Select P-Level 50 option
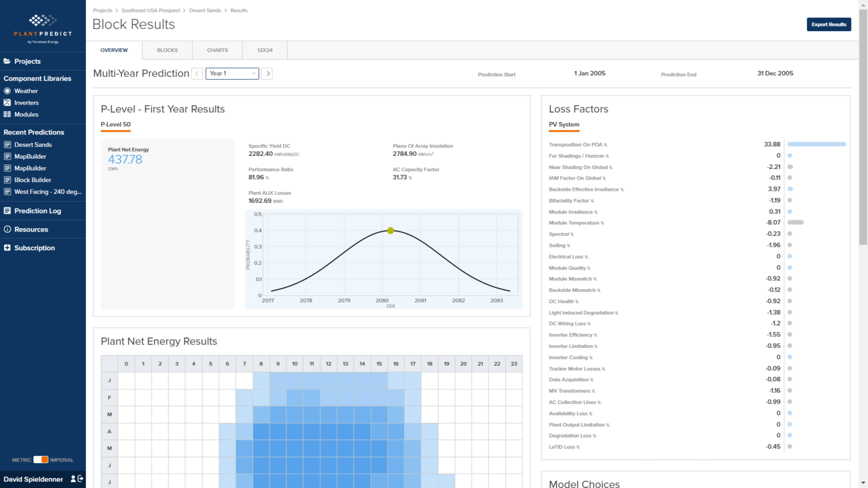The height and width of the screenshot is (488, 868). click(115, 124)
